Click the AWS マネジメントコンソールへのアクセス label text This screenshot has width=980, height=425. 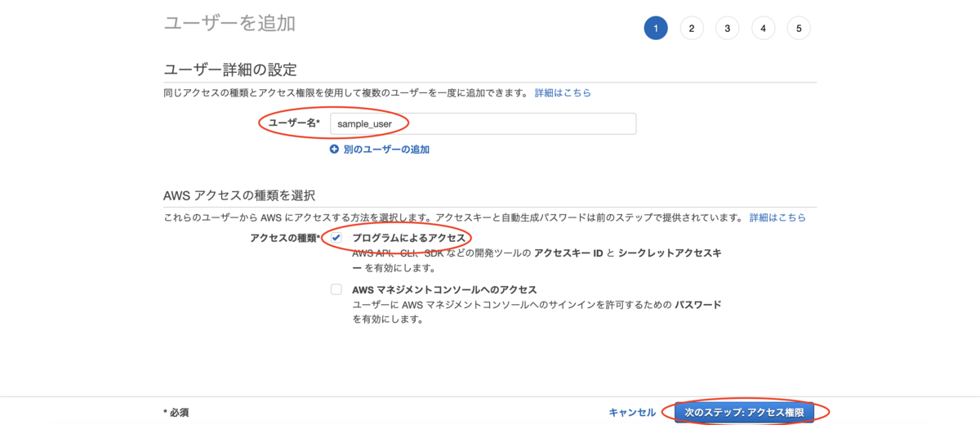444,289
